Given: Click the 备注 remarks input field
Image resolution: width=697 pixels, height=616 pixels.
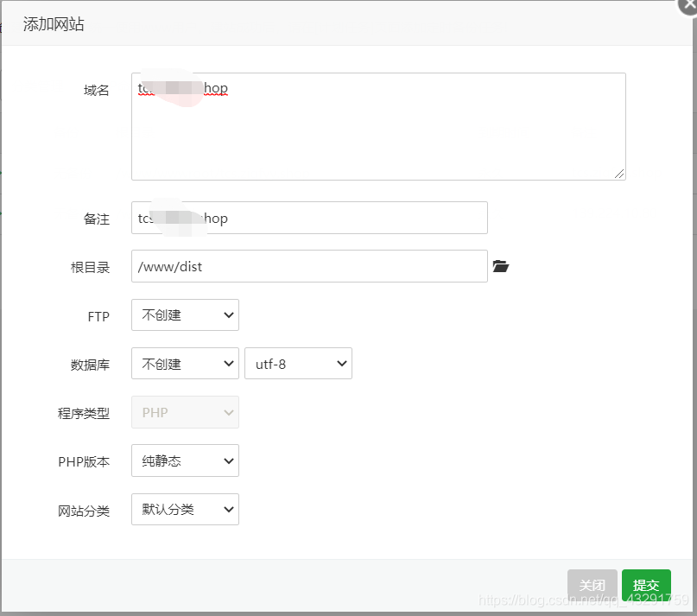Looking at the screenshot, I should 308,218.
